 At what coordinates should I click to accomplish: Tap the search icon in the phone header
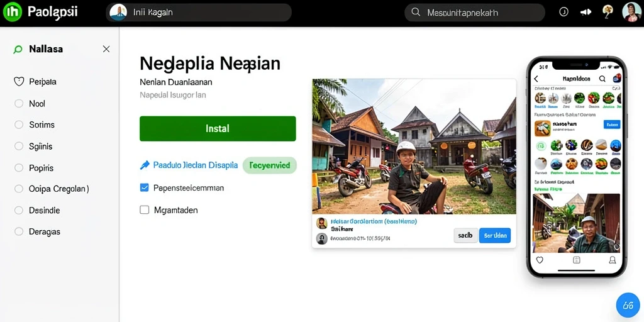(602, 79)
